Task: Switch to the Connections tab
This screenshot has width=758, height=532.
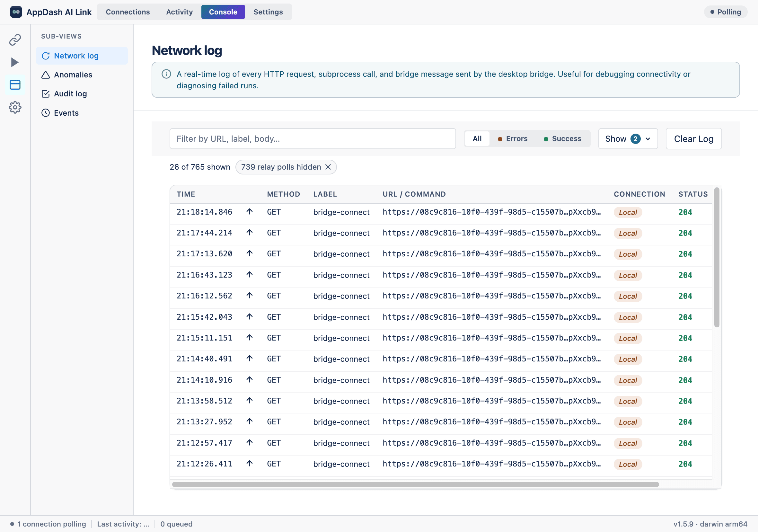Action: [x=128, y=12]
